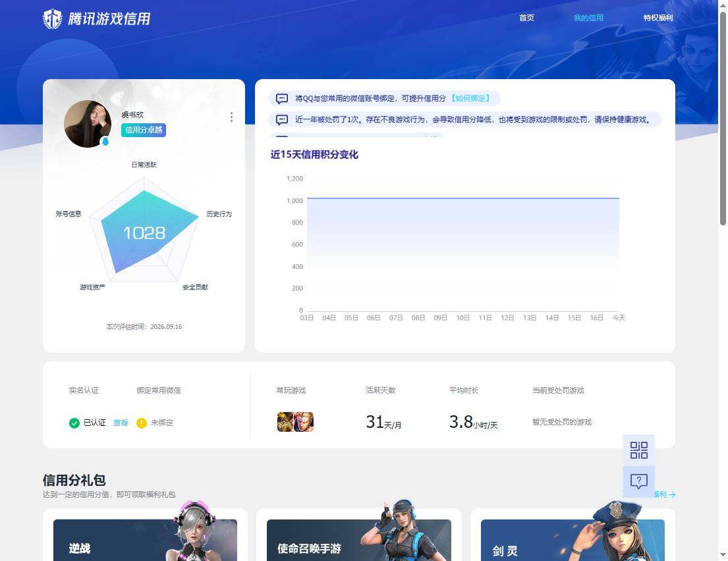Viewport: 728px width, 561px height.
Task: Click the QQ penguin badge on the avatar
Action: (105, 141)
